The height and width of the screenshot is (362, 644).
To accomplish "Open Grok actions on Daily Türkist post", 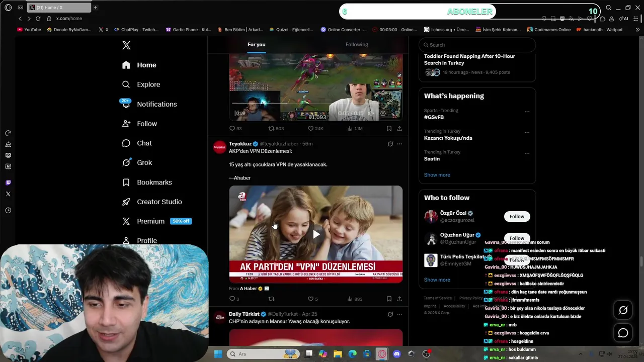I will click(x=390, y=314).
